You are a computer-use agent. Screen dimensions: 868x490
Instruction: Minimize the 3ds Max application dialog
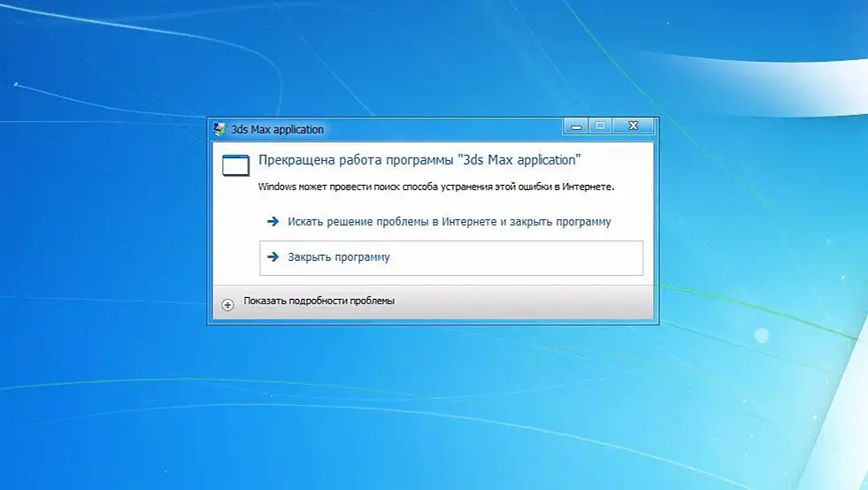(x=576, y=126)
